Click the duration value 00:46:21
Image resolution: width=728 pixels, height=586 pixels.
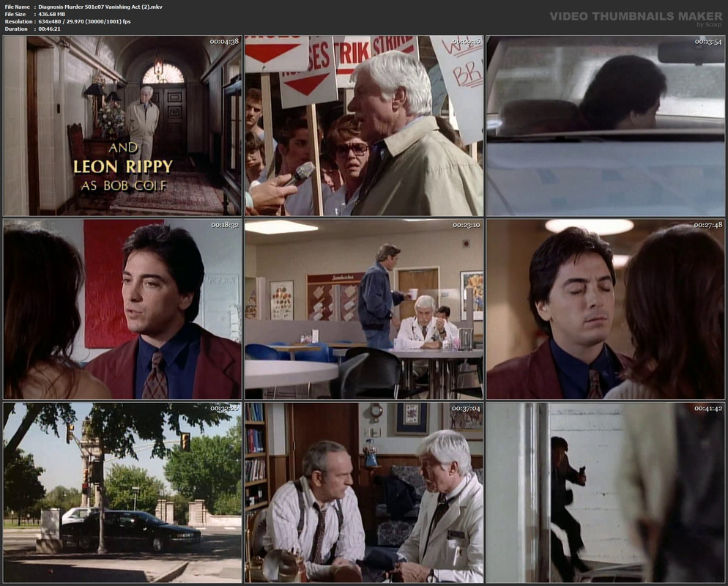[x=50, y=29]
